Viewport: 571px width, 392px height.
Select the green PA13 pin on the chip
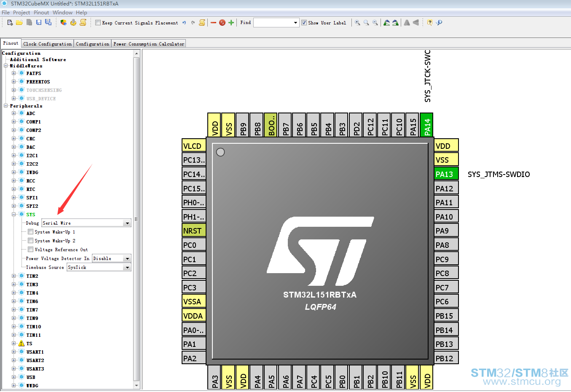click(446, 174)
